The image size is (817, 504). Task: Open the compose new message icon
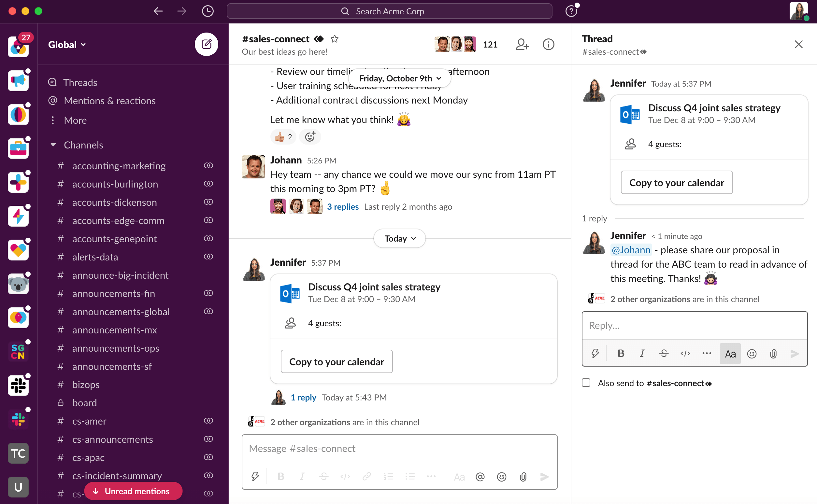pyautogui.click(x=207, y=44)
